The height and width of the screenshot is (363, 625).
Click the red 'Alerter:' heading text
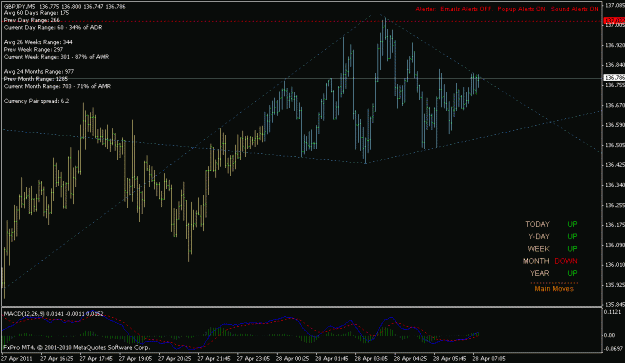pos(426,9)
